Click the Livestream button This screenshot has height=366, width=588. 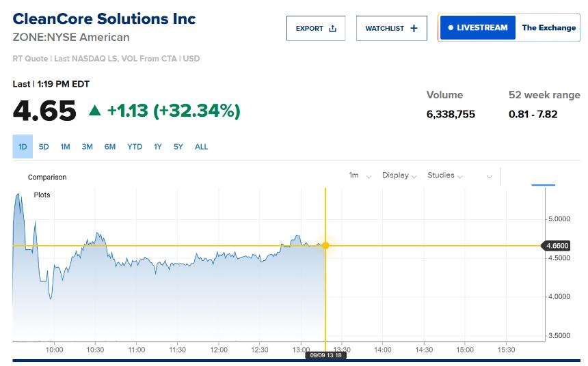coord(477,28)
